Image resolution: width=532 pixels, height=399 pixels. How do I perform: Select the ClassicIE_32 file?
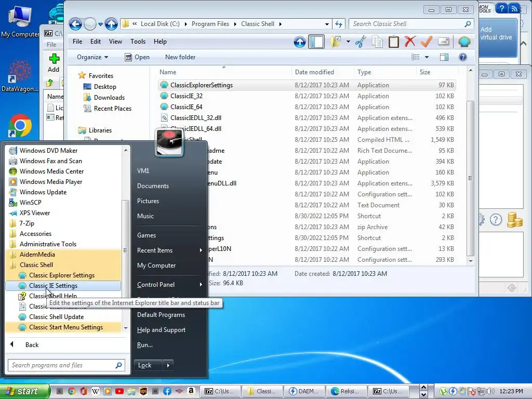click(307, 96)
